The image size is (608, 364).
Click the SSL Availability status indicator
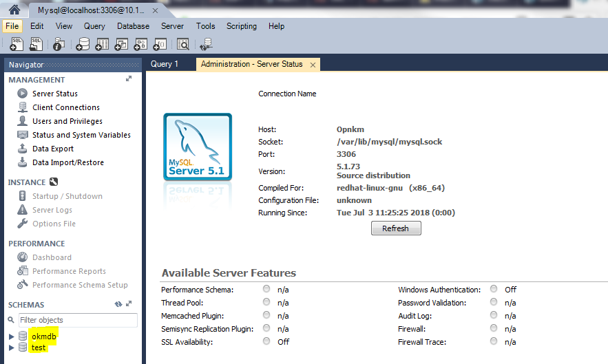266,342
